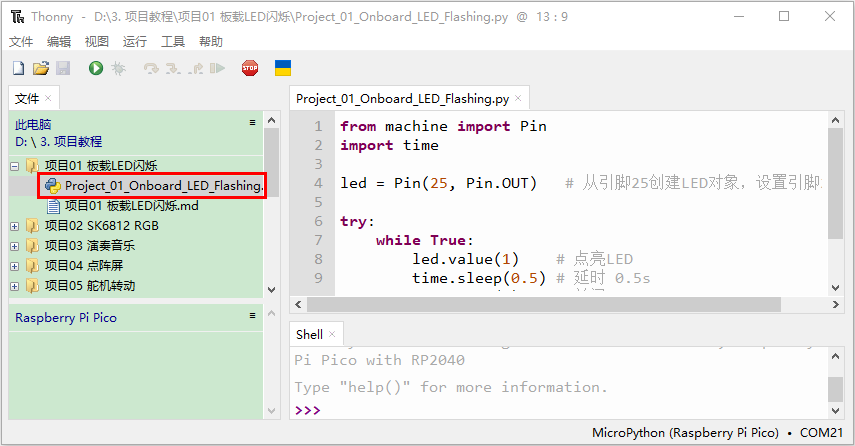Start debugging with the bug icon
Image resolution: width=855 pixels, height=446 pixels.
(118, 68)
